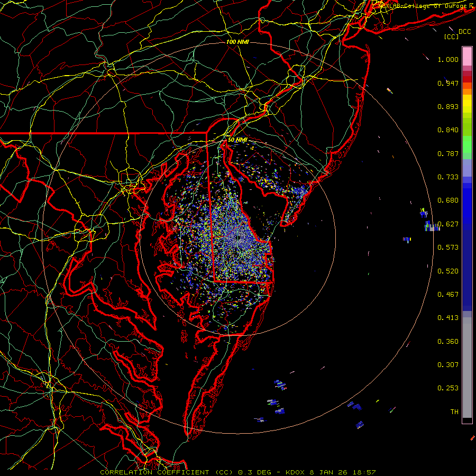The image size is (476, 476).
Task: Select the 0.307 legend value
Action: coord(448,365)
